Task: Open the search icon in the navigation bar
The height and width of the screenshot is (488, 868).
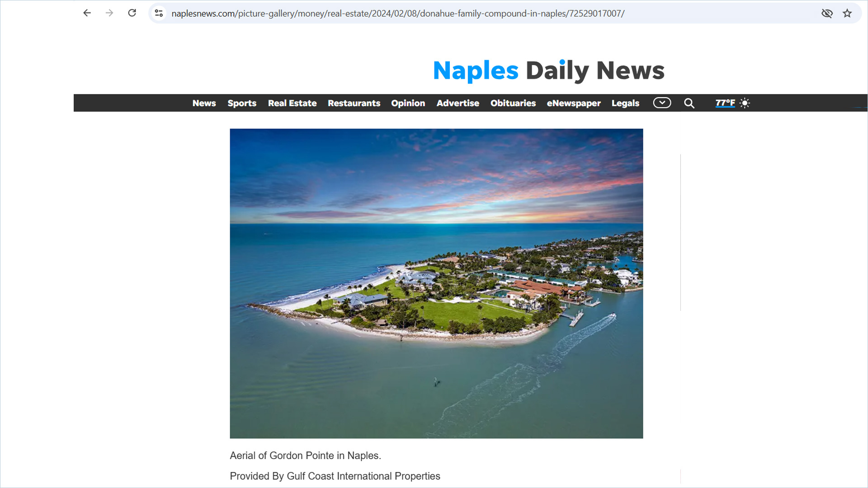Action: (x=689, y=103)
